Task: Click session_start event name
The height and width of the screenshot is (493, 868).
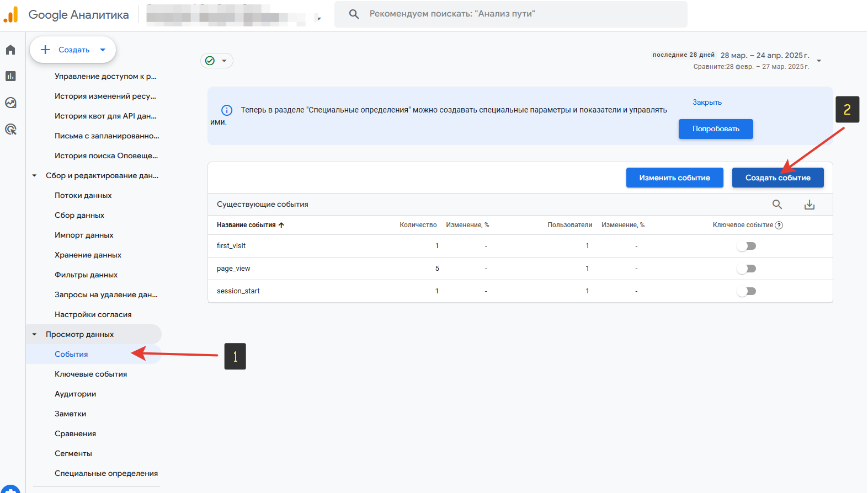Action: tap(238, 291)
